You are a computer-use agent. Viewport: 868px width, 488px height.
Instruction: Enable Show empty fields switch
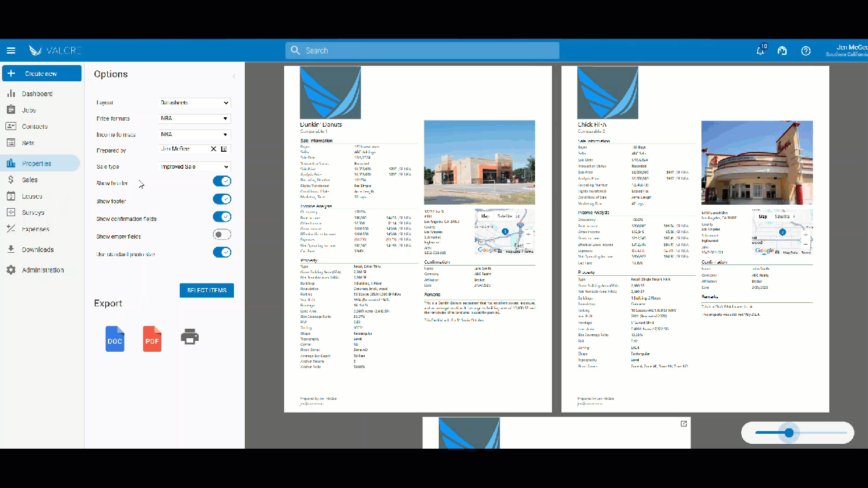[222, 235]
